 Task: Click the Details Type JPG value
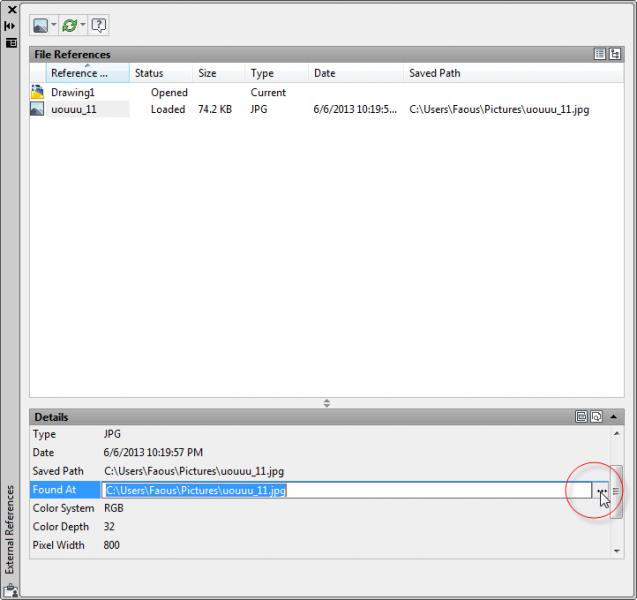pos(112,434)
